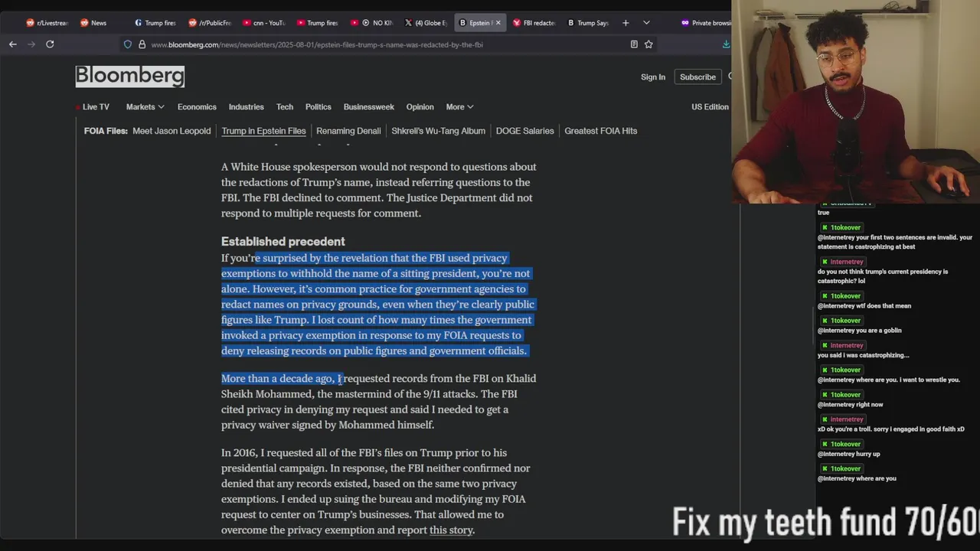Screen dimensions: 980x551
Task: Go back with the browser back arrow
Action: pyautogui.click(x=13, y=44)
